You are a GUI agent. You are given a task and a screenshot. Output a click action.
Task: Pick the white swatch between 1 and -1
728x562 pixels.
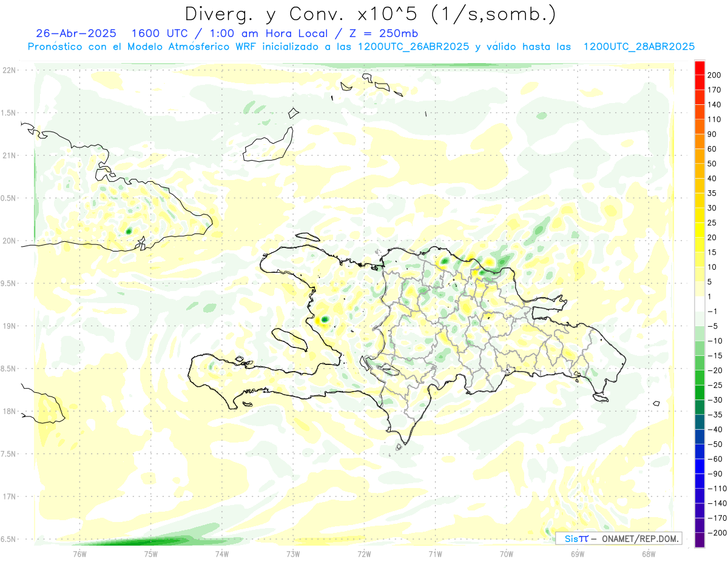[x=700, y=304]
